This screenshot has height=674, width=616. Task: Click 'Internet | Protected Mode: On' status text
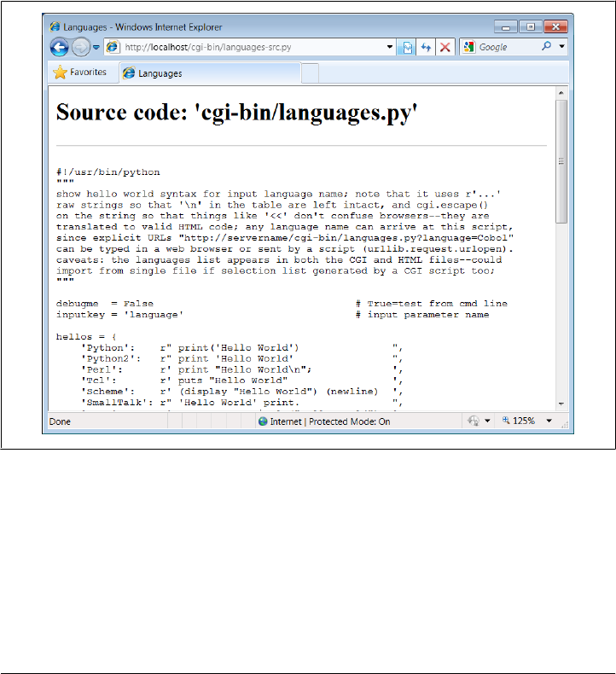330,421
